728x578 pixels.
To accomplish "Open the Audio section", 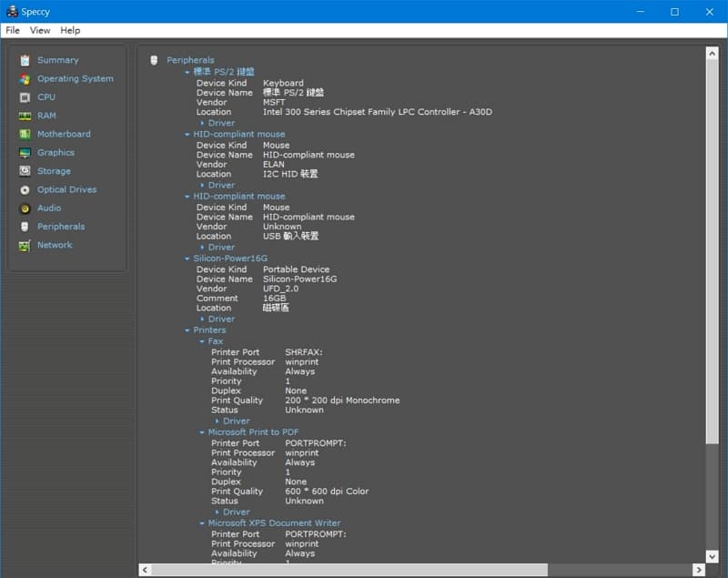I will pos(49,208).
